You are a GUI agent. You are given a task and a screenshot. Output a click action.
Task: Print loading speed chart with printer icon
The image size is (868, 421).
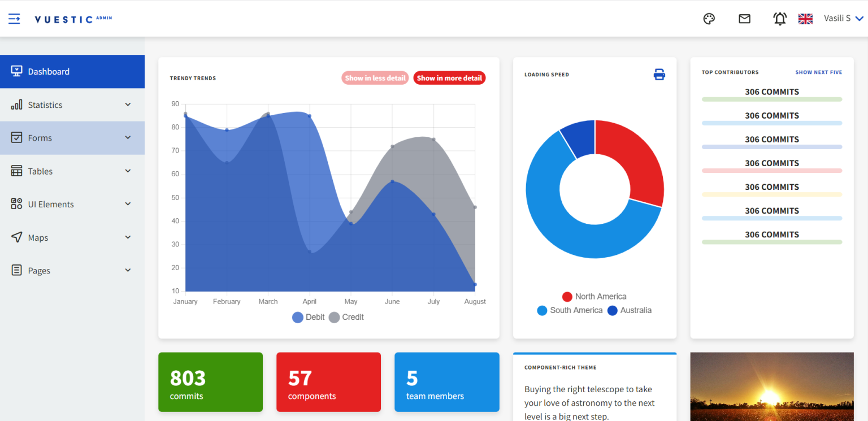pyautogui.click(x=659, y=74)
